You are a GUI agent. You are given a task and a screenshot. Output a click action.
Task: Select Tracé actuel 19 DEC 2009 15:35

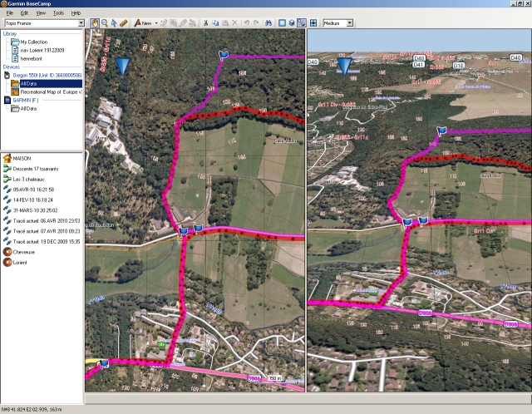47,242
